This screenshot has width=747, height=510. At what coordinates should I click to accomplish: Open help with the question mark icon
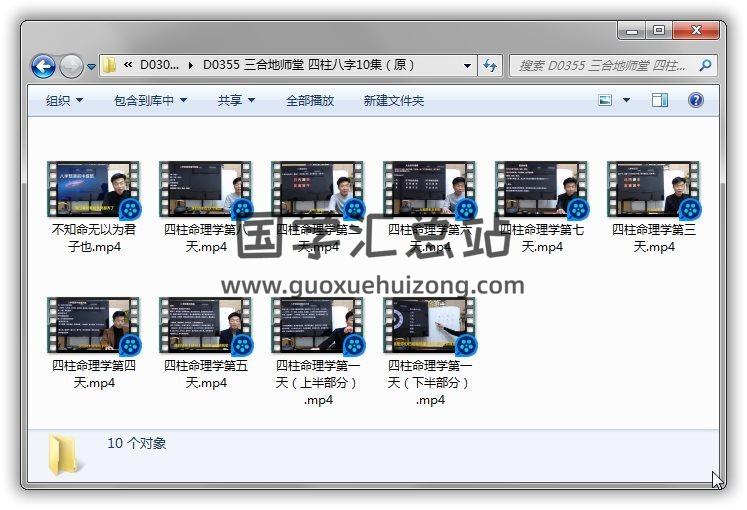(x=696, y=100)
